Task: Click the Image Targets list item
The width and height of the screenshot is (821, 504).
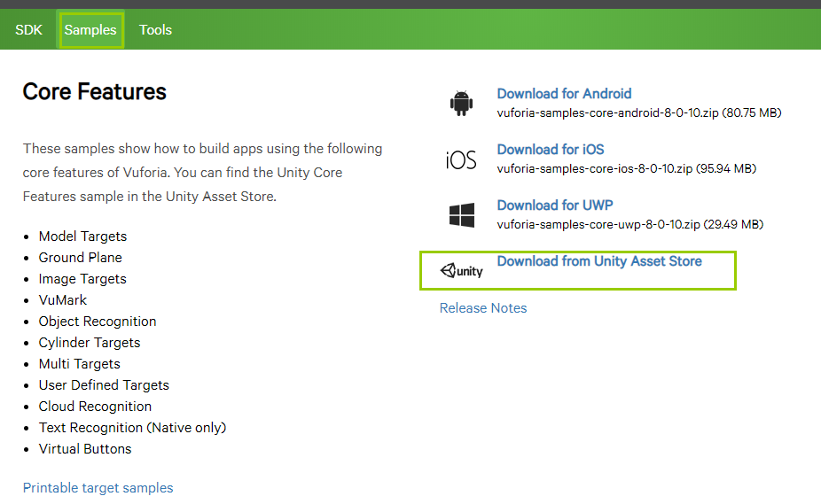Action: click(x=82, y=279)
